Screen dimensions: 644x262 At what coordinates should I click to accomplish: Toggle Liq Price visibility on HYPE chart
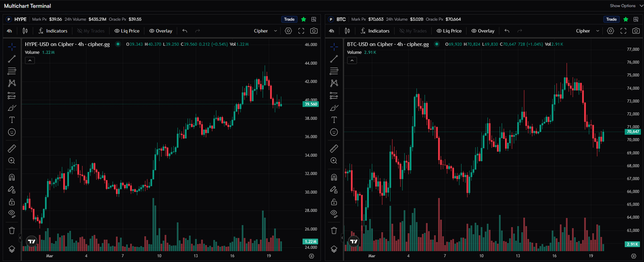127,31
